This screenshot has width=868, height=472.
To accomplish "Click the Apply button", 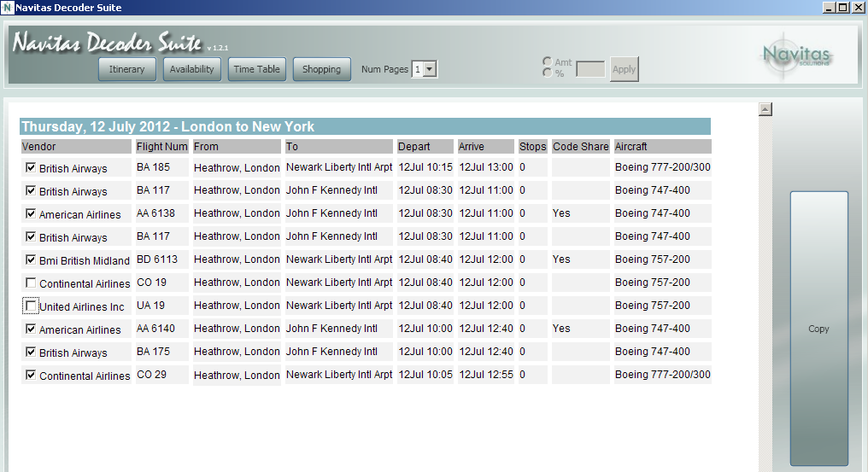I will [x=625, y=69].
